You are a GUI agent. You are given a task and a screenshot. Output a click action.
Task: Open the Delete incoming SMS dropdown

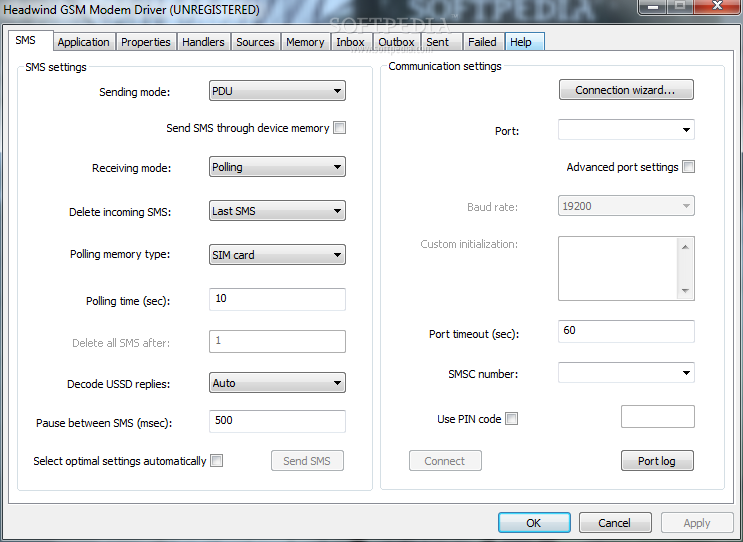coord(277,211)
